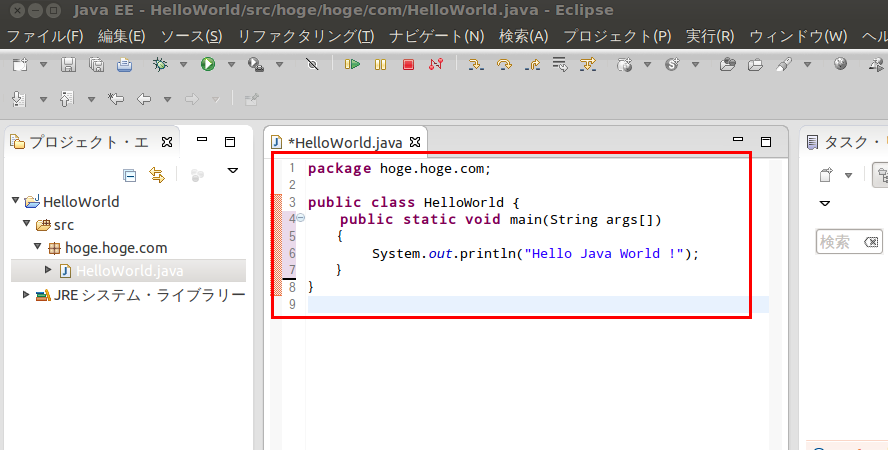The width and height of the screenshot is (888, 450).
Task: Click the Open Type icon
Action: [727, 65]
